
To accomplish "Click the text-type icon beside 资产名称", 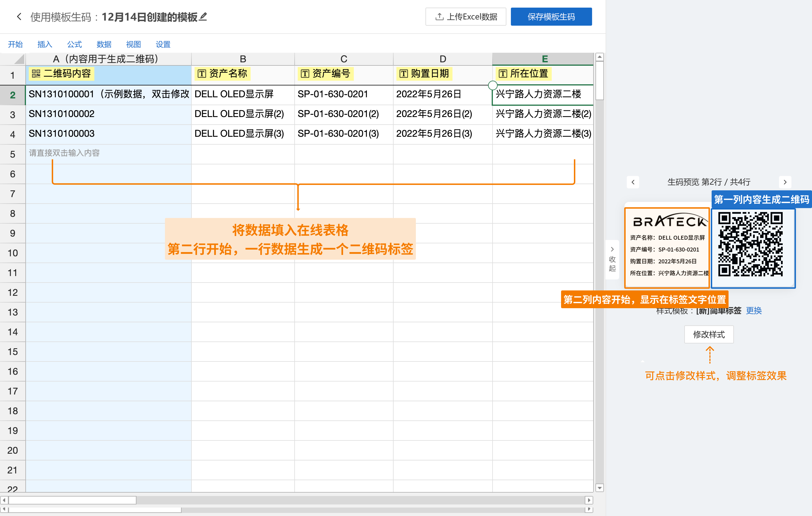I will tap(202, 73).
